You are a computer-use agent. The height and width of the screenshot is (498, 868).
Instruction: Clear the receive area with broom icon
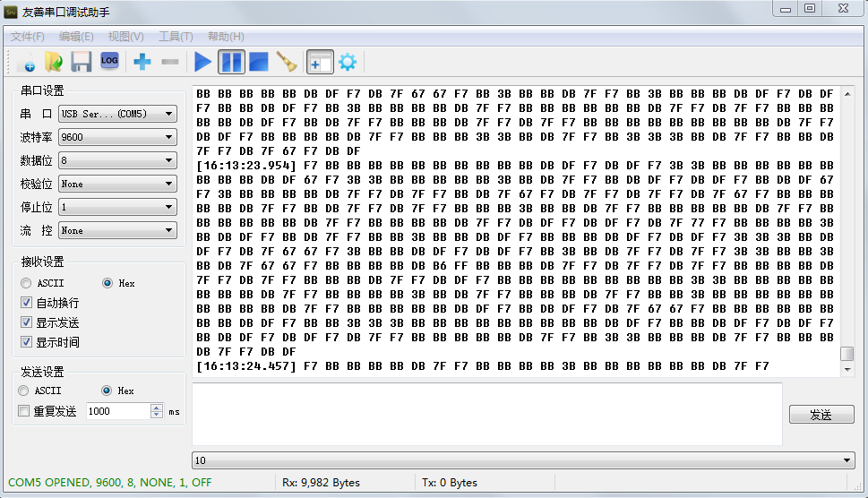click(287, 62)
